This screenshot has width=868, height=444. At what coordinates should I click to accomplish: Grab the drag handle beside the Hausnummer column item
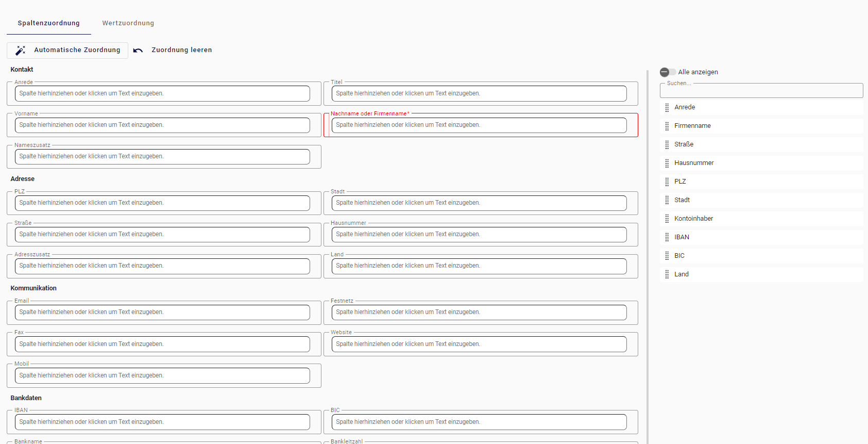(667, 163)
